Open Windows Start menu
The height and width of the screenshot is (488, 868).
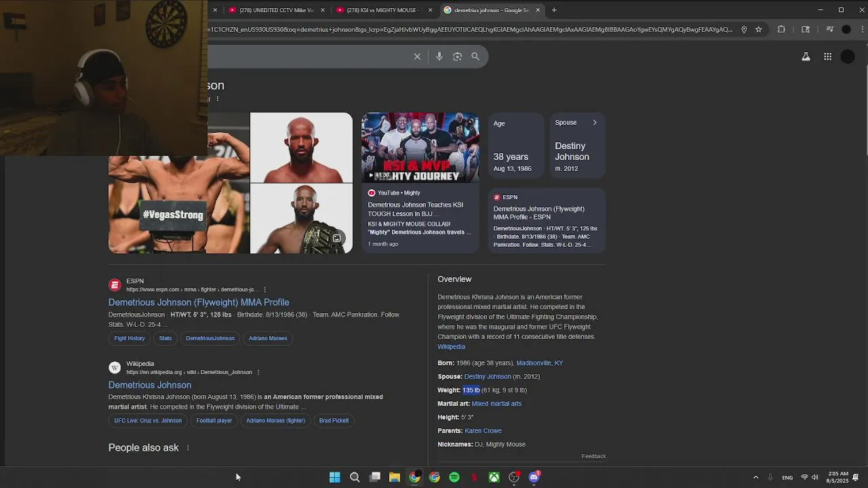[334, 477]
